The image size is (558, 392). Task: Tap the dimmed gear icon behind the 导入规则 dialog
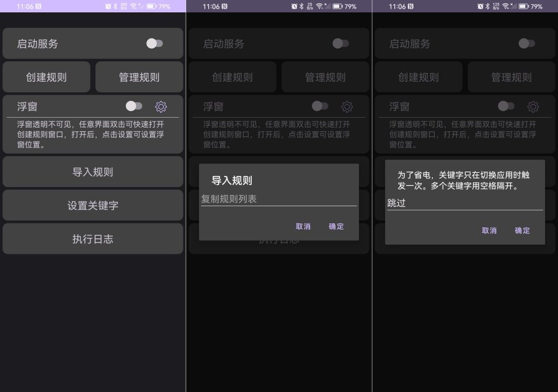347,107
